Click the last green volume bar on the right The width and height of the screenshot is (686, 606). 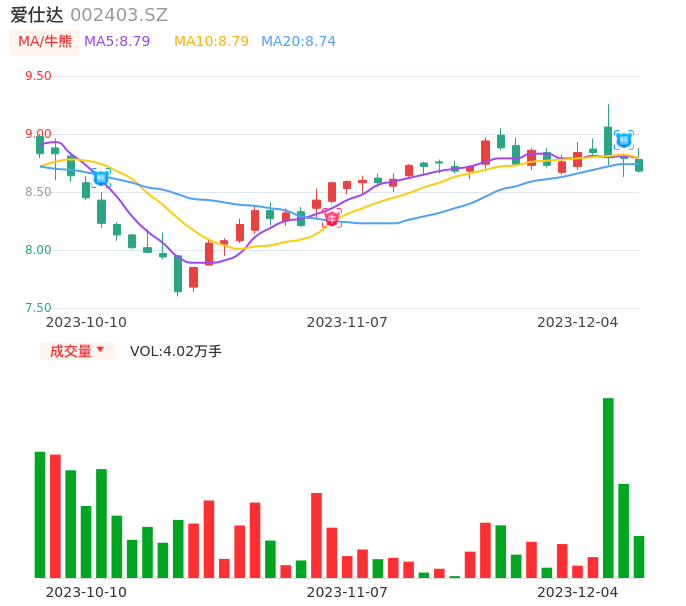639,557
